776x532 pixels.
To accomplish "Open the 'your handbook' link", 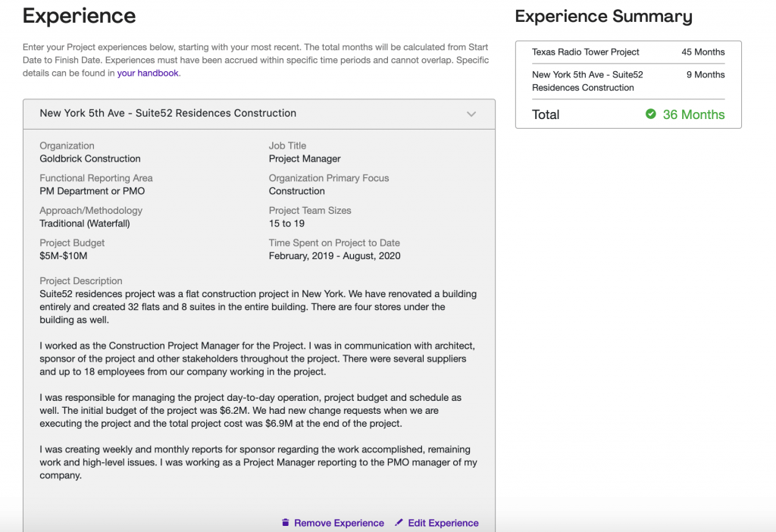I will tap(148, 74).
